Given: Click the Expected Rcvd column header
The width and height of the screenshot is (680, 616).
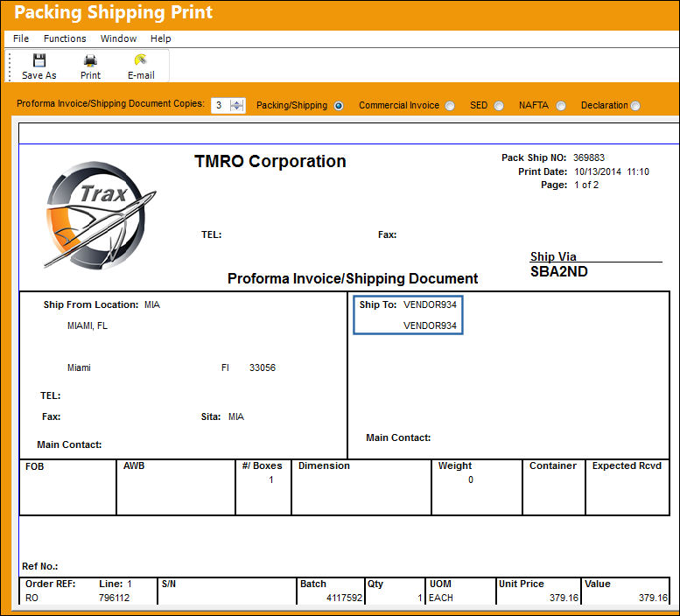Looking at the screenshot, I should [x=627, y=466].
